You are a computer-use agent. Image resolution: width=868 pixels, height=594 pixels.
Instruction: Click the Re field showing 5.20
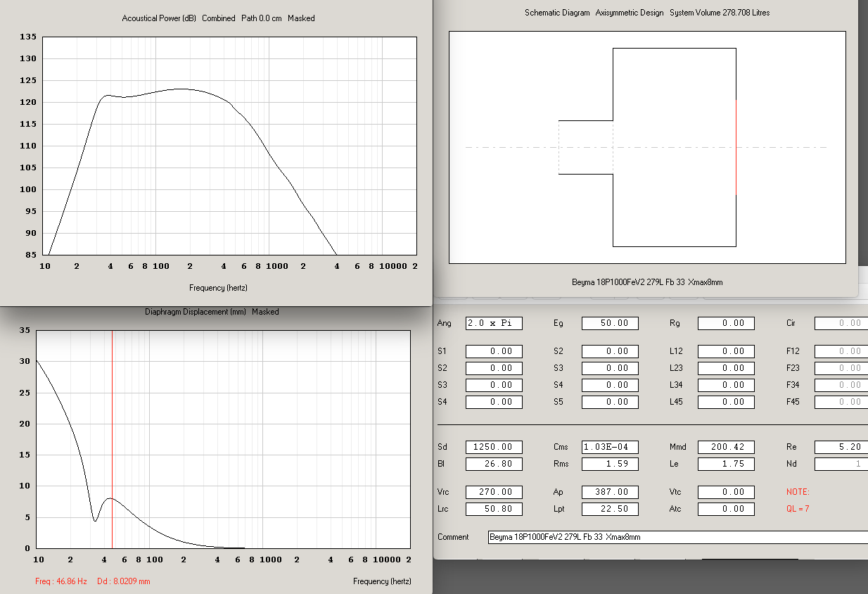point(841,448)
